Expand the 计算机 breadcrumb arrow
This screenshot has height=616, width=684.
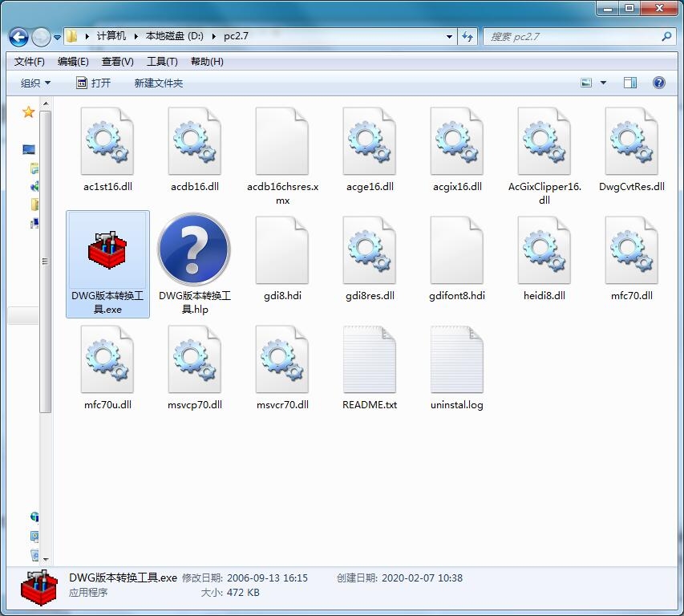136,36
